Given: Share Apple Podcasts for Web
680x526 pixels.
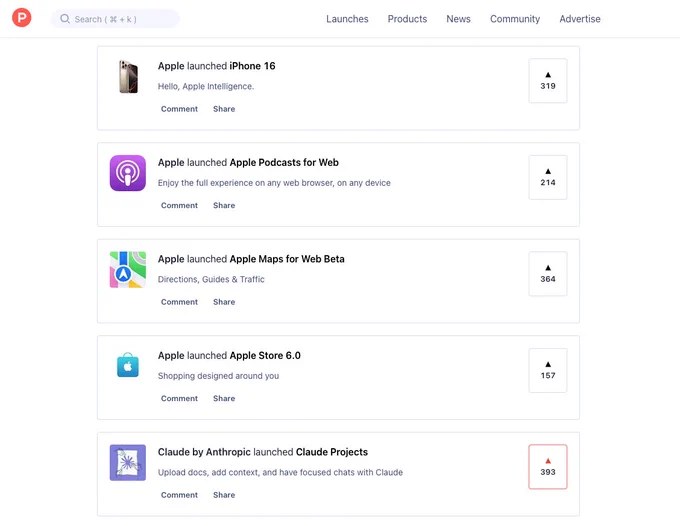Looking at the screenshot, I should tap(224, 206).
